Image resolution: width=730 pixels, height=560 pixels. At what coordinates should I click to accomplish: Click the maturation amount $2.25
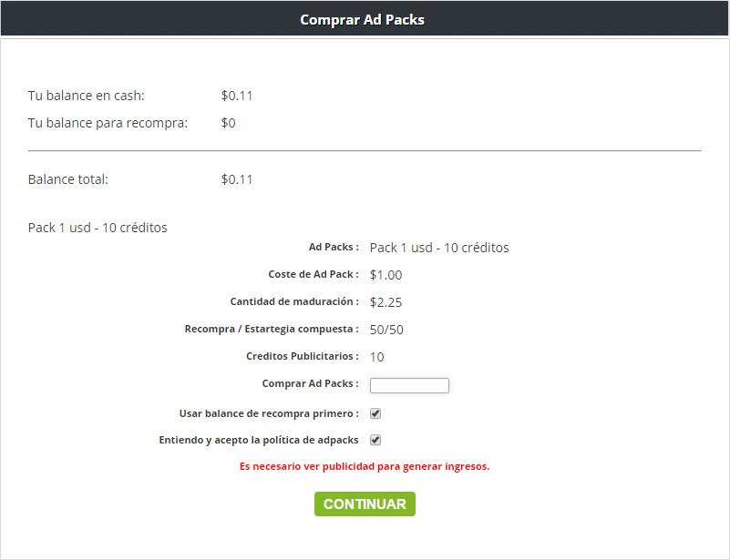pyautogui.click(x=386, y=302)
